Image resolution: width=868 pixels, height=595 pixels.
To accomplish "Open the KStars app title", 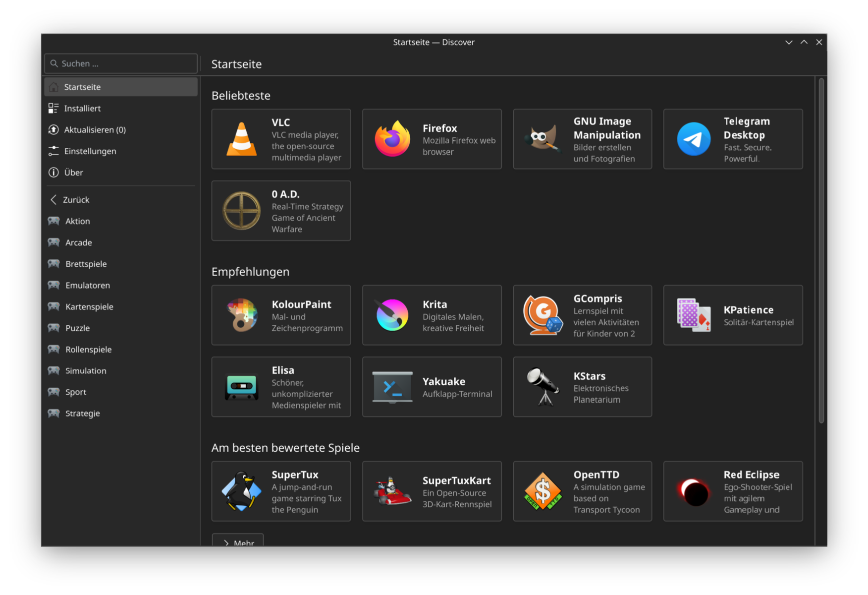I will (x=590, y=376).
